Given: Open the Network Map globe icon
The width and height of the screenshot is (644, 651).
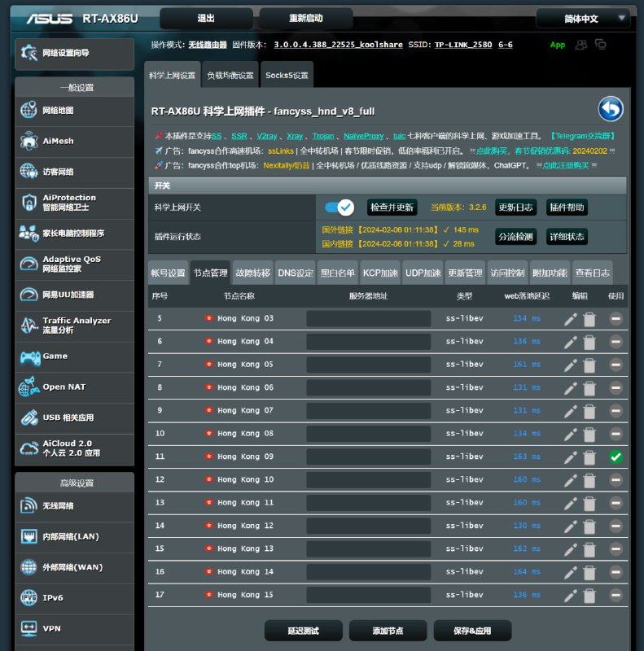Looking at the screenshot, I should [x=28, y=110].
